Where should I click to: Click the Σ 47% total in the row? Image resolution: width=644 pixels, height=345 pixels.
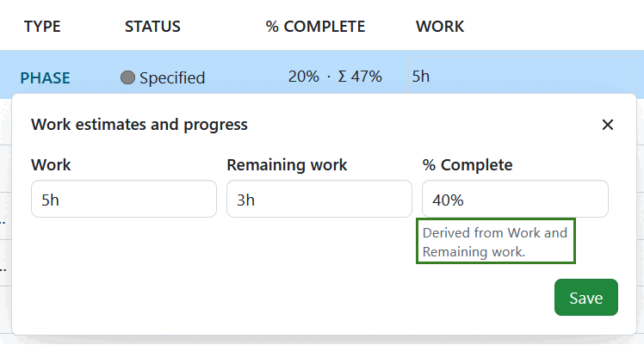(x=360, y=76)
